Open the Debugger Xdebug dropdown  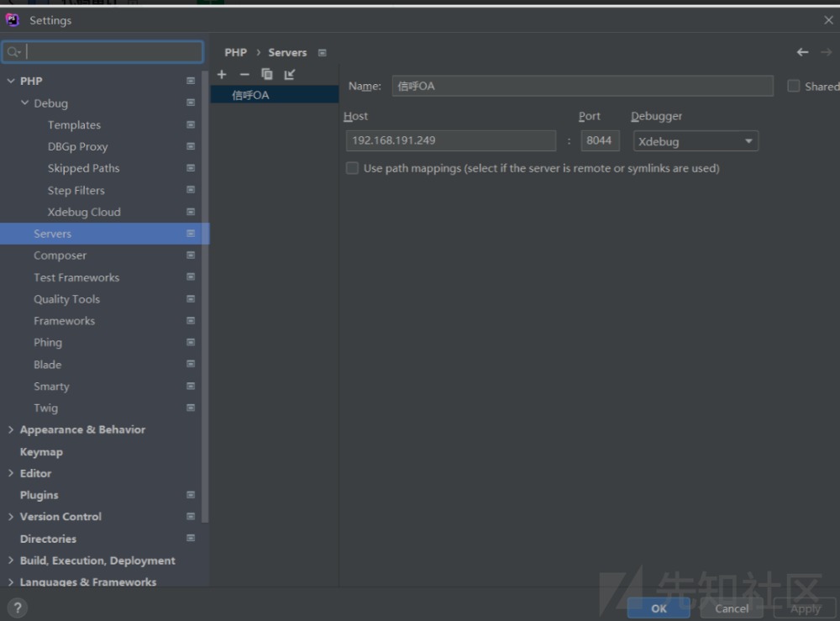click(x=696, y=141)
